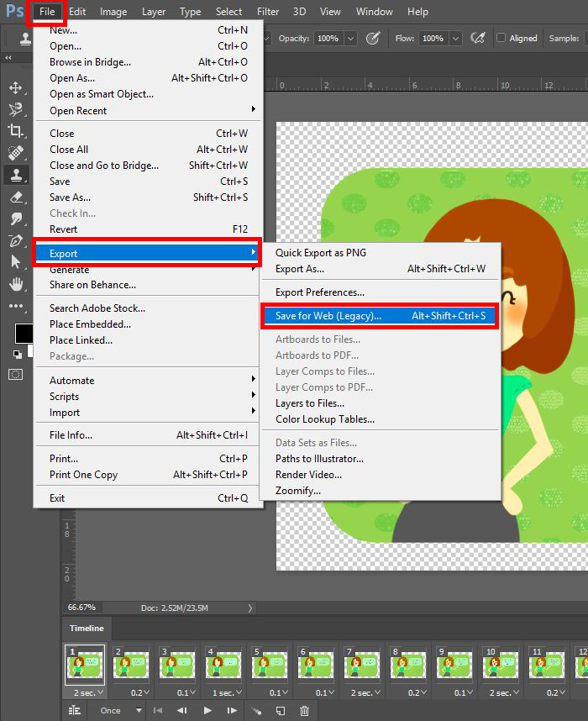The image size is (588, 721).
Task: Click the airbrush icon next to Flow
Action: coord(478,38)
